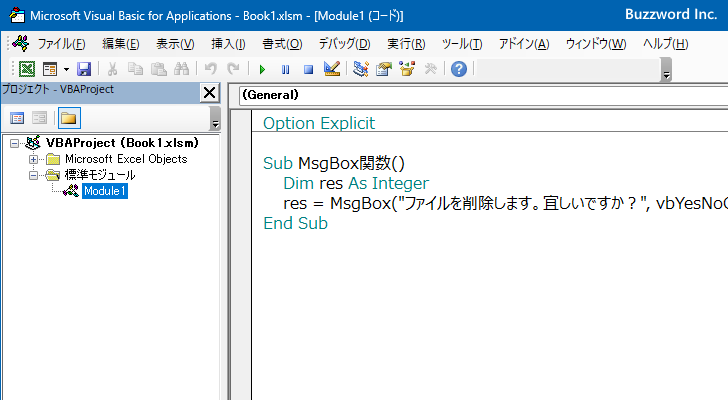Open the デバッグ(D) menu

pos(344,44)
